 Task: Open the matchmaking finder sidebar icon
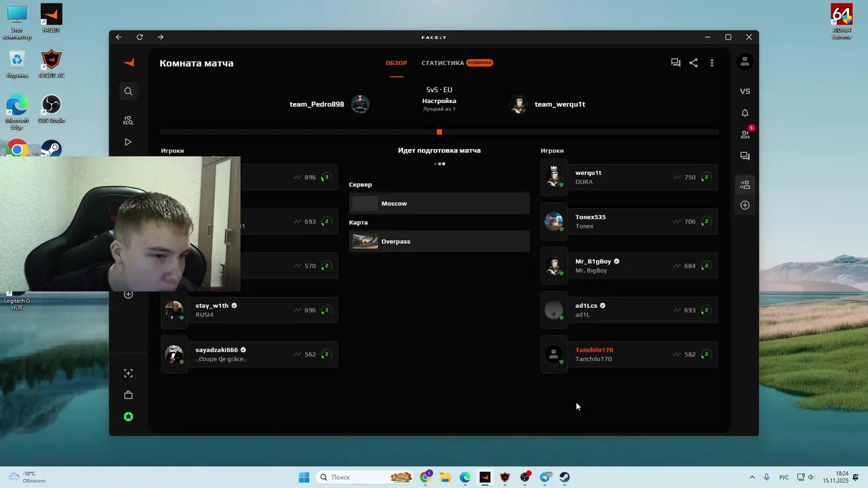point(128,120)
